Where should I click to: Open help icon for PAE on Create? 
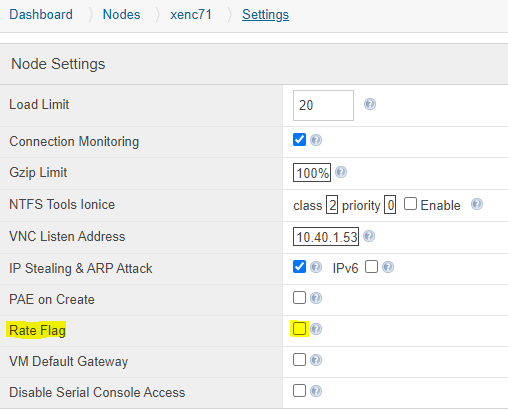pyautogui.click(x=316, y=298)
